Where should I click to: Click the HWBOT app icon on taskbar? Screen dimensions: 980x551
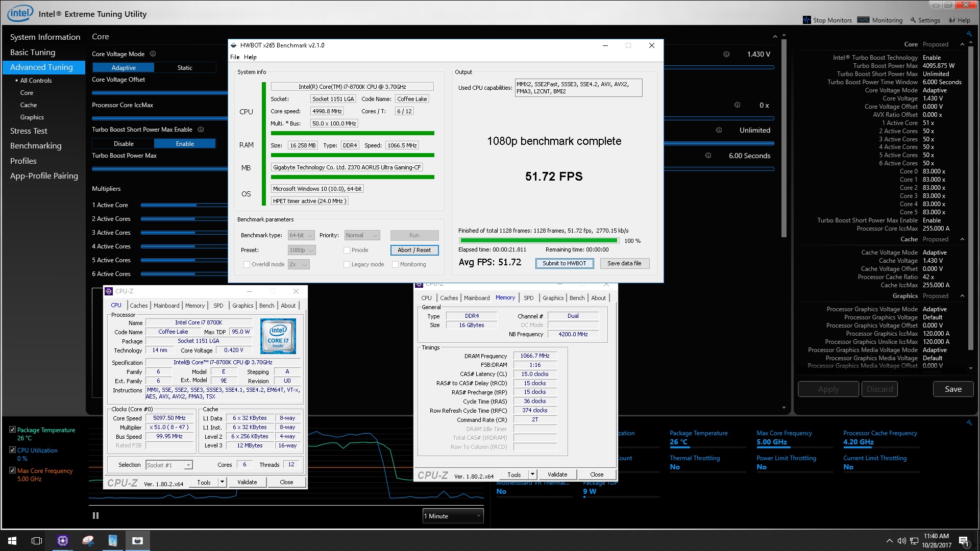click(138, 541)
